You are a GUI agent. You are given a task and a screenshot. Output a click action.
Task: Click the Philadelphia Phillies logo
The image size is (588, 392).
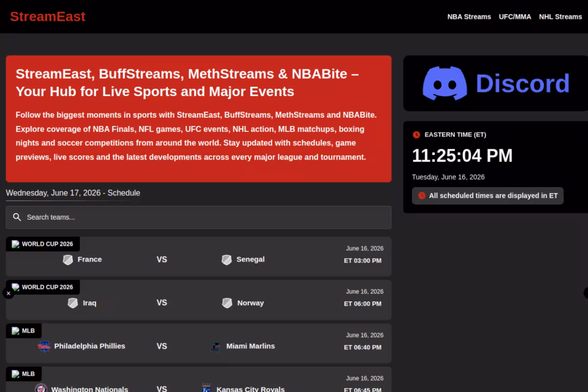[x=44, y=346]
